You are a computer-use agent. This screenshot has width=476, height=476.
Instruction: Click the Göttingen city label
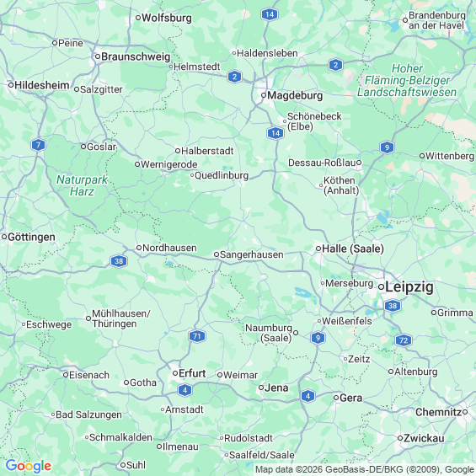coord(31,237)
